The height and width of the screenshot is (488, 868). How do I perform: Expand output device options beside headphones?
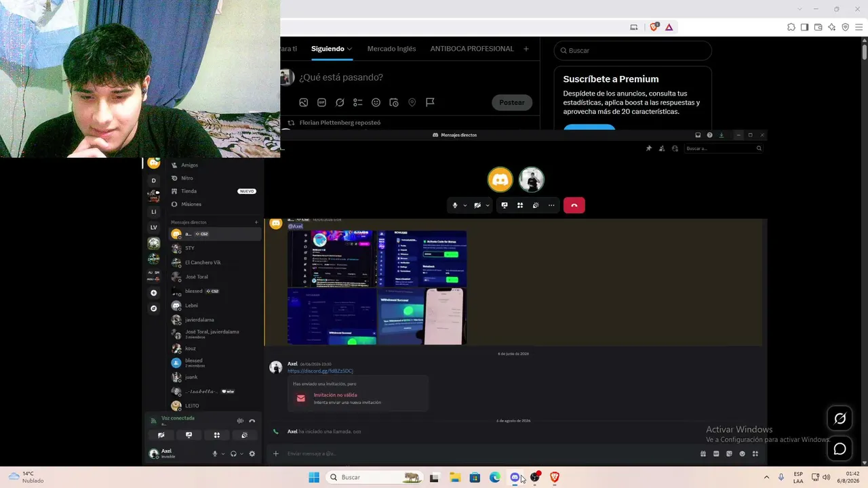point(241,454)
